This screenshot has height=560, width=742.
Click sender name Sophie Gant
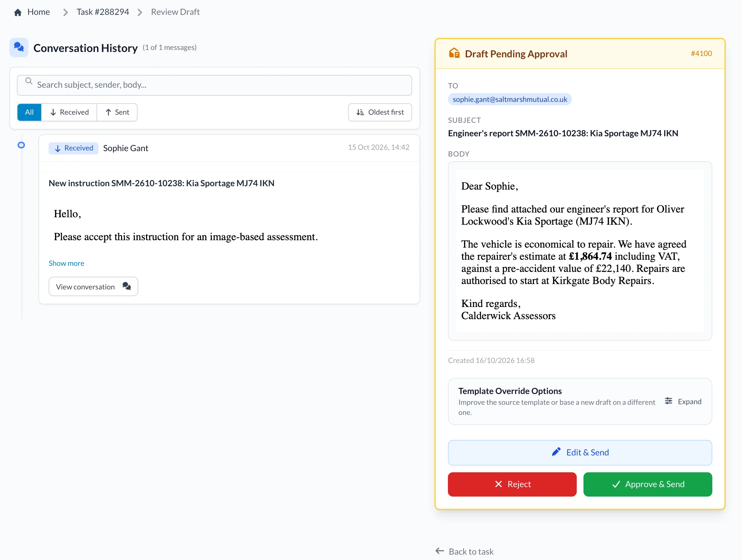(126, 148)
